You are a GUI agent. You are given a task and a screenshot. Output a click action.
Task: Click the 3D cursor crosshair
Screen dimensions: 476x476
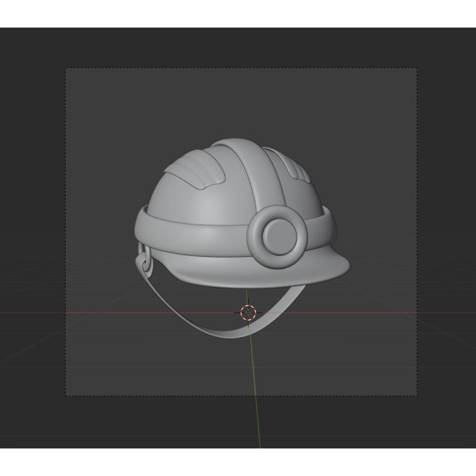pyautogui.click(x=247, y=312)
